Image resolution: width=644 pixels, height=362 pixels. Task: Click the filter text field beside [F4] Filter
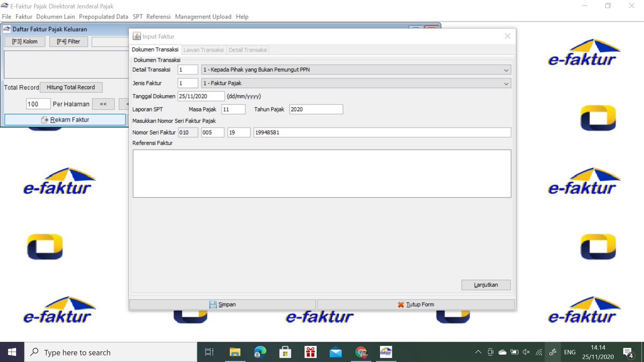tap(111, 41)
